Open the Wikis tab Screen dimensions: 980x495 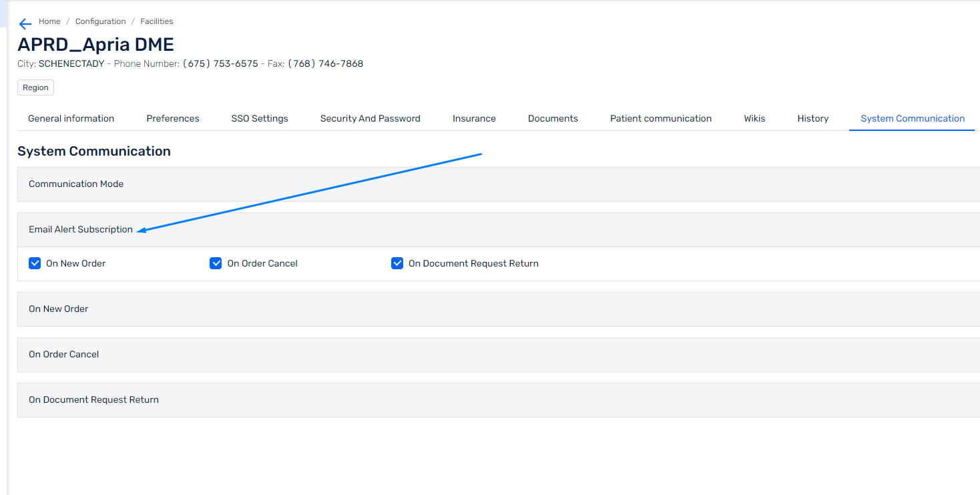click(x=754, y=118)
